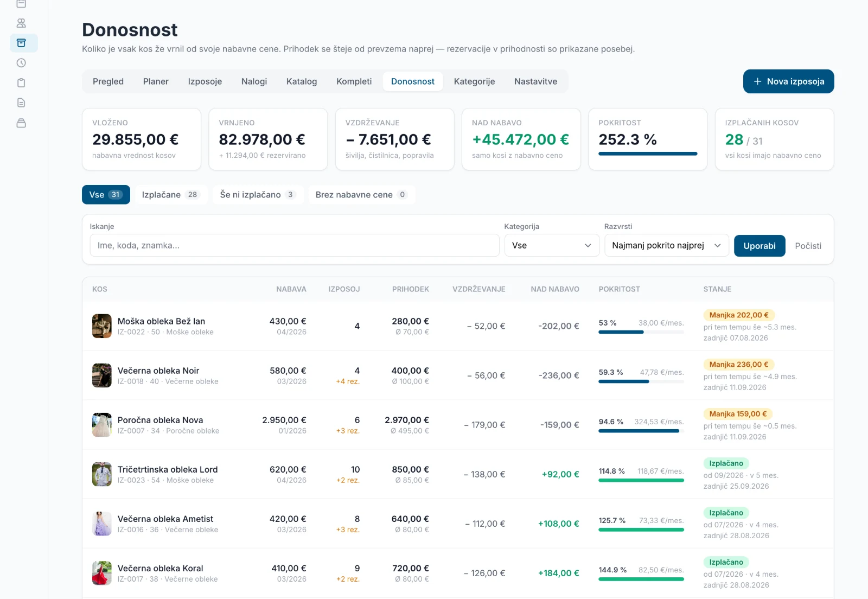Filter by Še ni izplačano chip
868x599 pixels.
258,195
